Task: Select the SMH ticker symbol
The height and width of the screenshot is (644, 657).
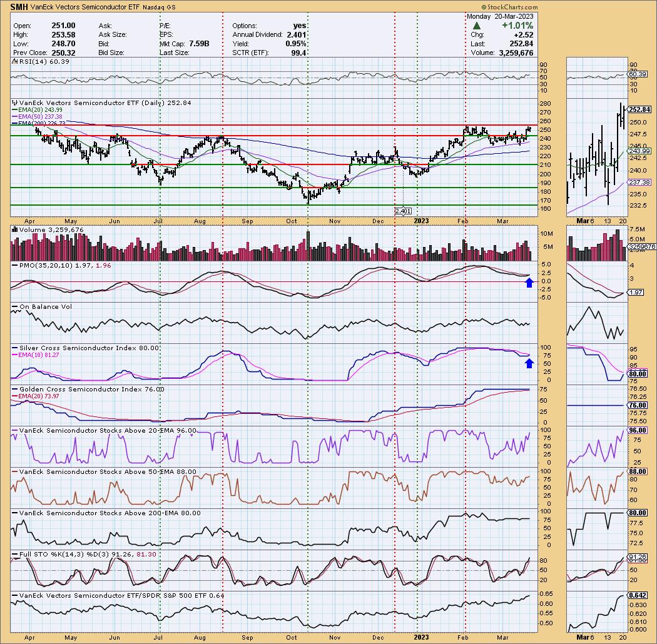Action: point(19,7)
